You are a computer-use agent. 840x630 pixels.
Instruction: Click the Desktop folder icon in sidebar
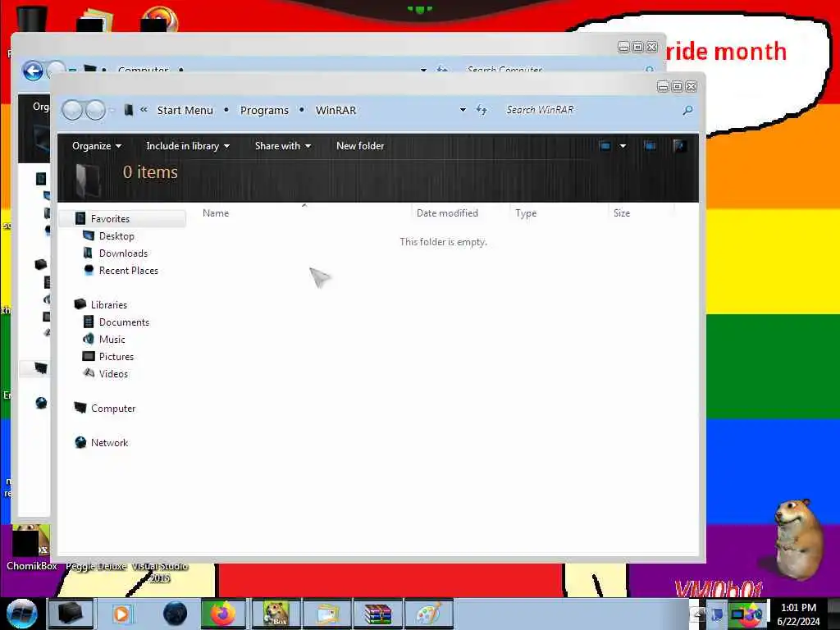(x=89, y=235)
